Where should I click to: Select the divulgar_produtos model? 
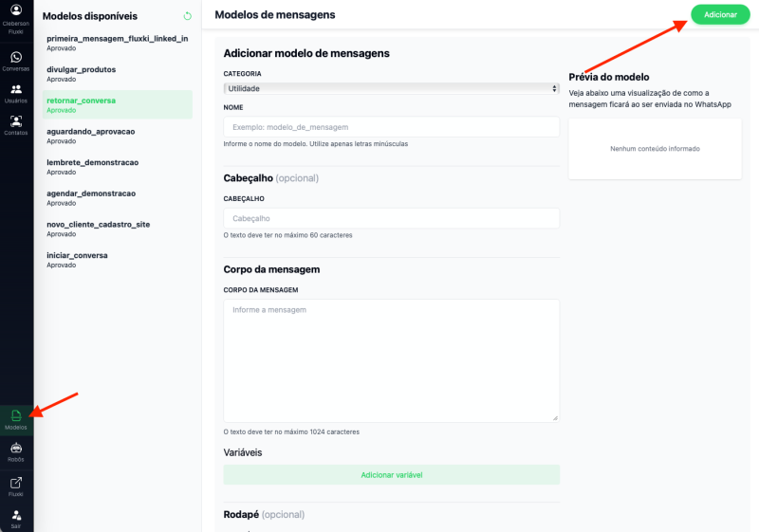pos(82,69)
